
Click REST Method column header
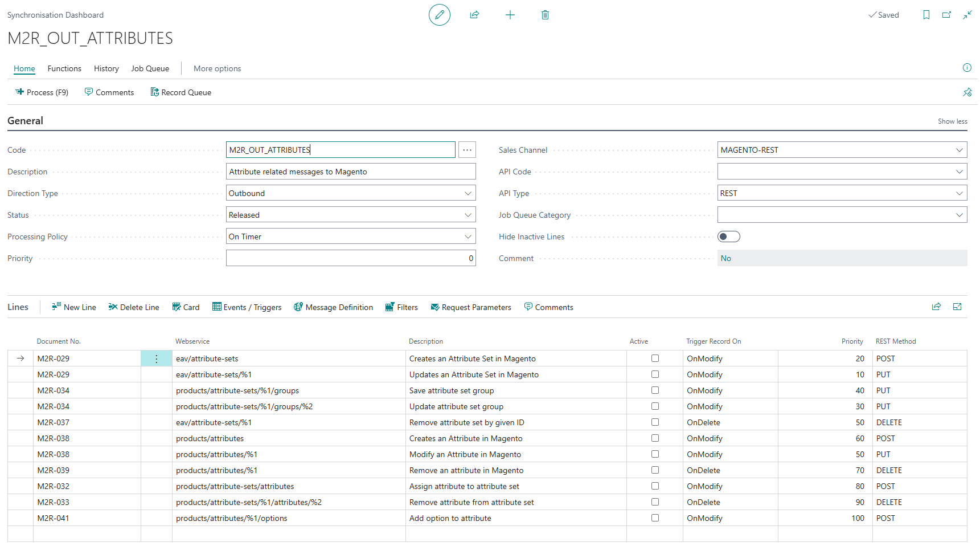(x=896, y=341)
